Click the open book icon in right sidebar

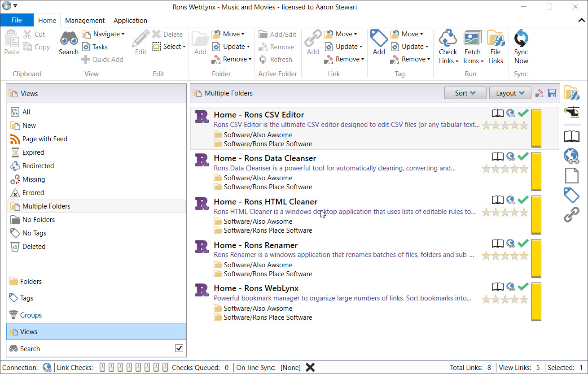tap(571, 136)
